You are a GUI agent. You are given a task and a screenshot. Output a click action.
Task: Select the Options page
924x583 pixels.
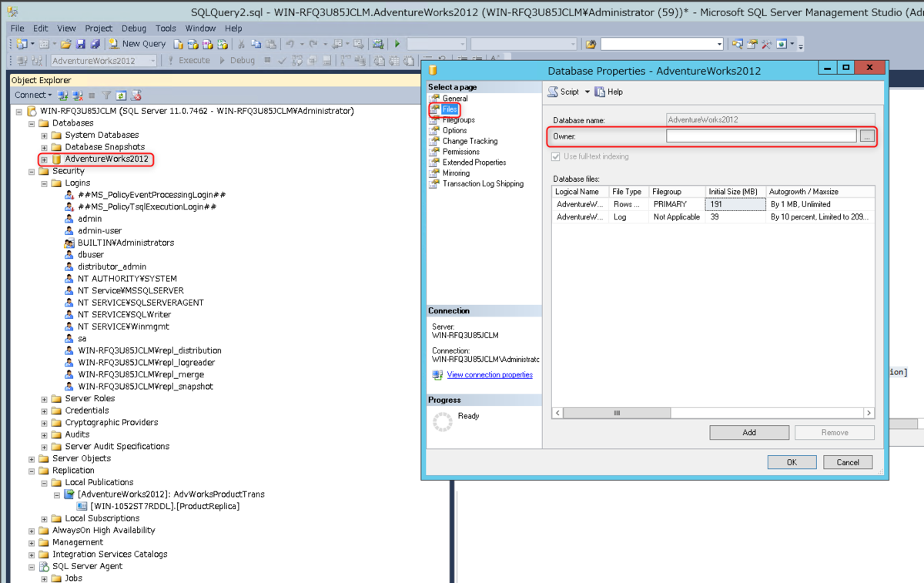pos(454,131)
